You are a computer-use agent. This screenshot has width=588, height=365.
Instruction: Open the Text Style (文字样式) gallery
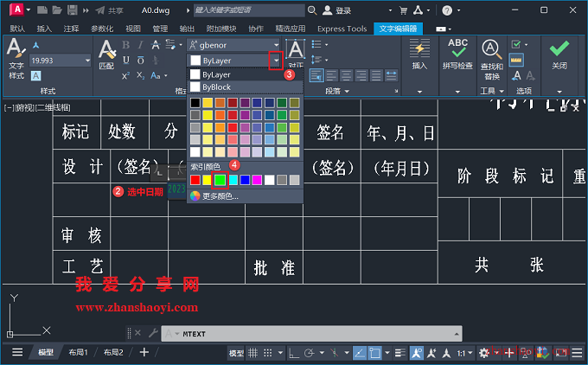point(16,59)
